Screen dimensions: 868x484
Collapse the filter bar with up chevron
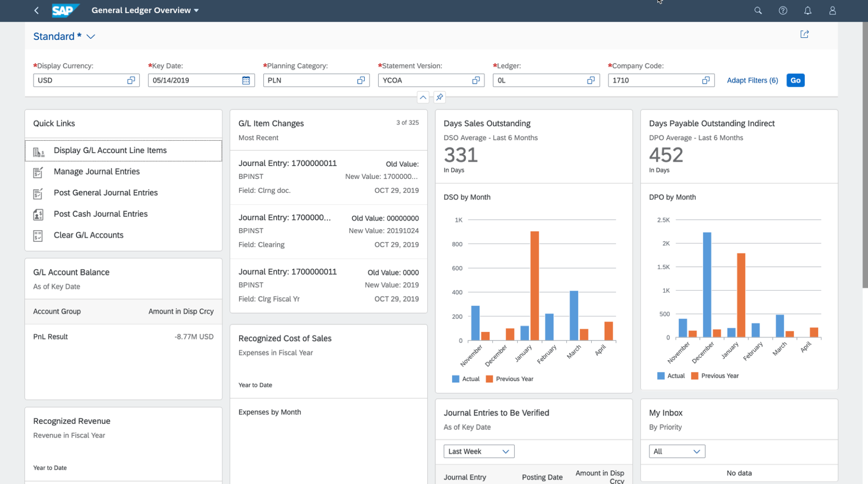click(x=423, y=97)
